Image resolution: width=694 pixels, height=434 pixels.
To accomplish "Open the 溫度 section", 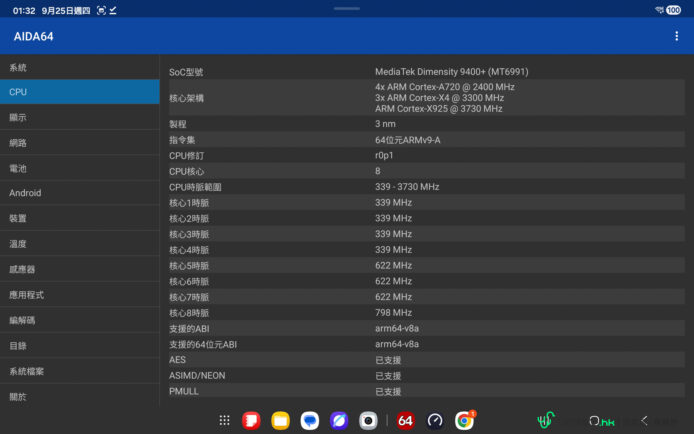I will coord(80,244).
